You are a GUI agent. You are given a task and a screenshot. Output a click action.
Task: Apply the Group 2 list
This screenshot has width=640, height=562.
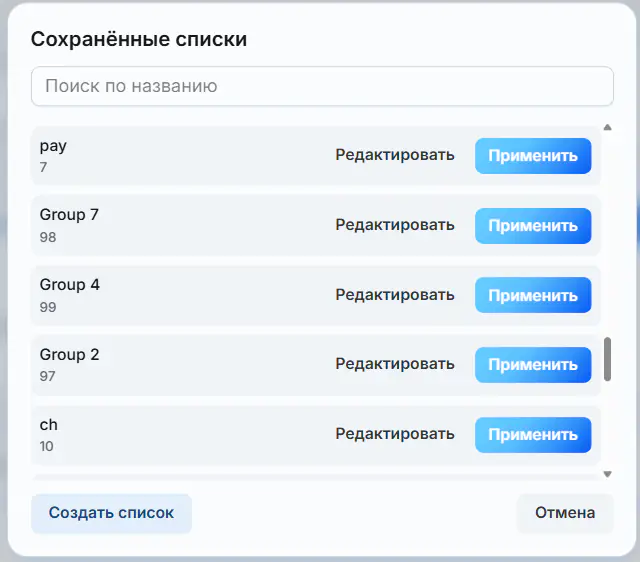tap(533, 365)
